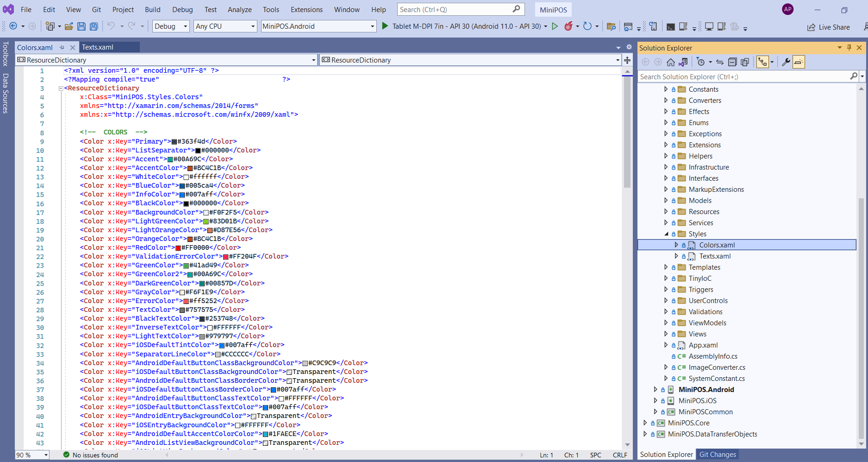Screen dimensions: 868x462
Task: Click the LightGreenColor swatch #83D01B
Action: 206,222
